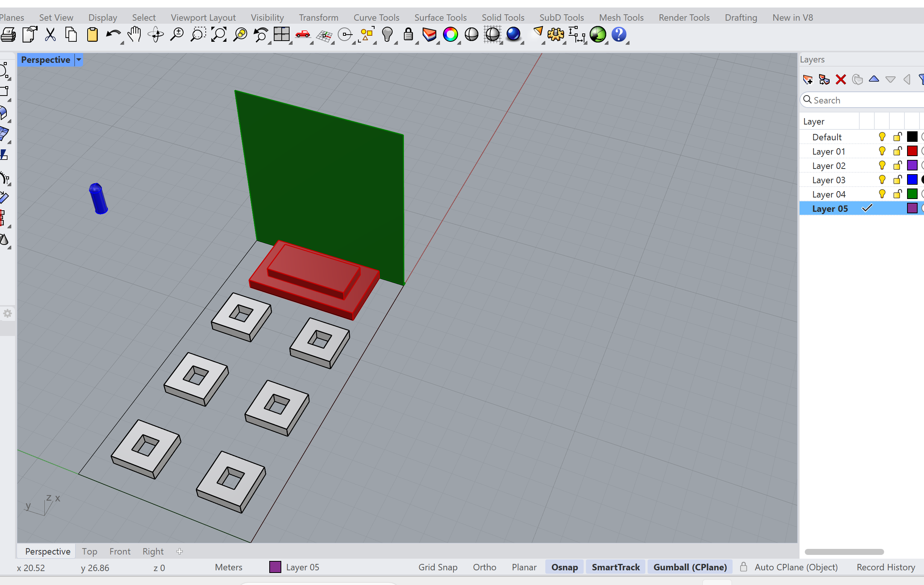This screenshot has height=585, width=924.
Task: Click the Print icon in the toolbar
Action: pos(8,35)
